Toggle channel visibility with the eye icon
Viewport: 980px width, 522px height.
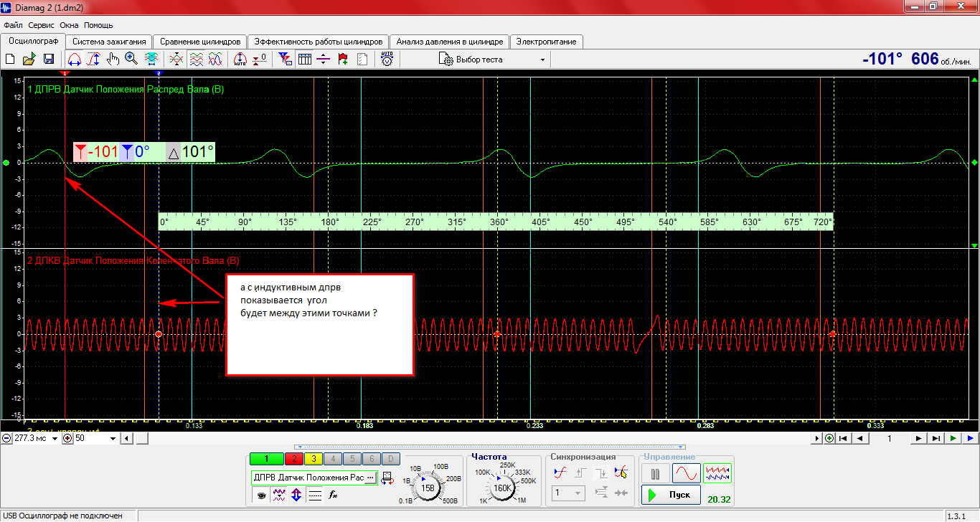[x=262, y=495]
